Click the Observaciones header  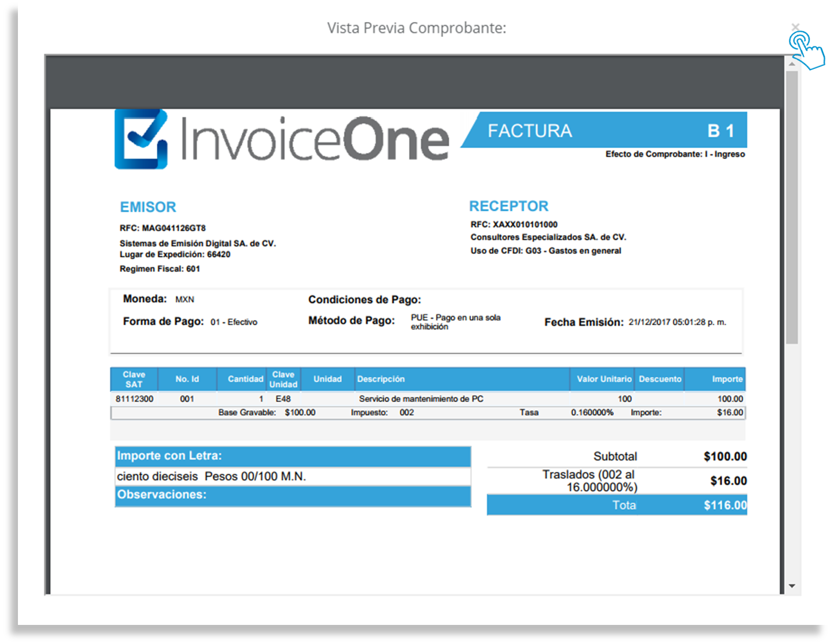tap(293, 495)
